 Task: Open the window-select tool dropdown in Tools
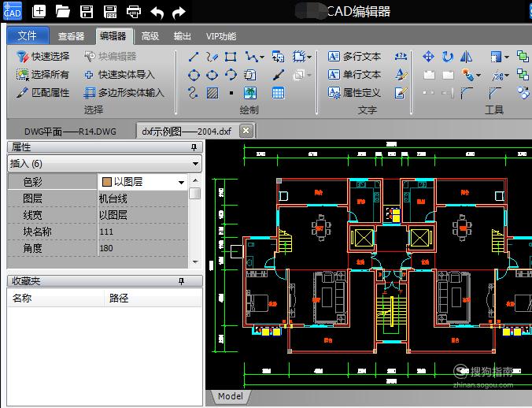click(507, 57)
